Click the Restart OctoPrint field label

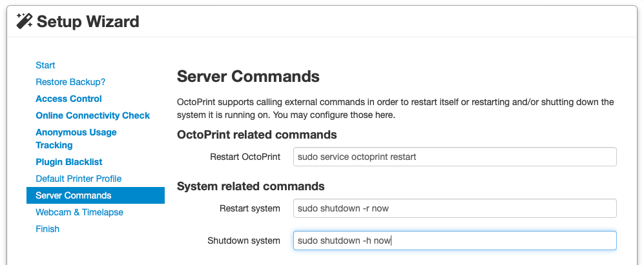[245, 157]
